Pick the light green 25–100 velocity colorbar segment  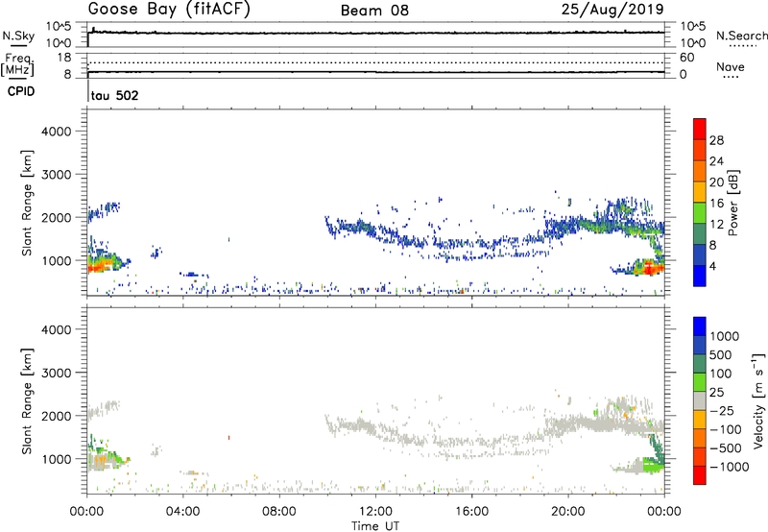pyautogui.click(x=700, y=382)
